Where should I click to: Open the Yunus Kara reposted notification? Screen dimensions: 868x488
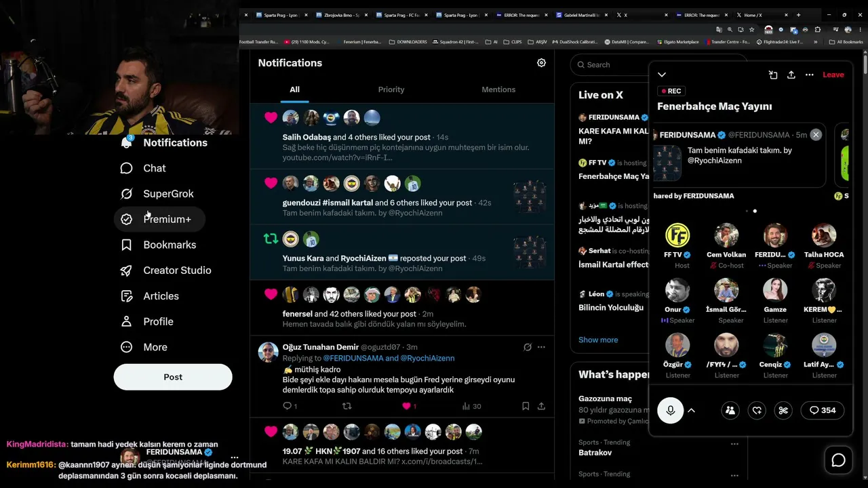click(402, 253)
